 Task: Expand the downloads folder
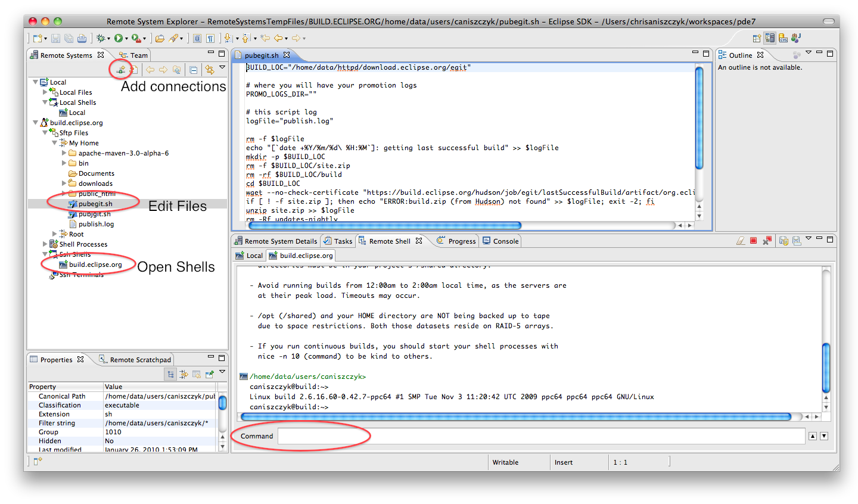point(64,183)
